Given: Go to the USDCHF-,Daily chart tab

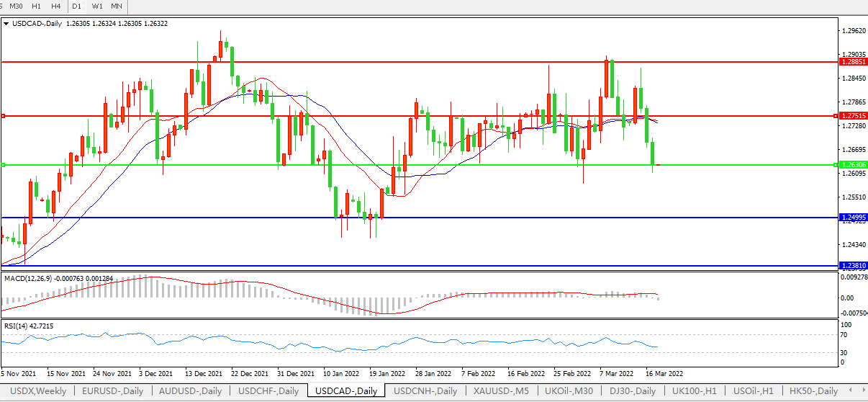Looking at the screenshot, I should pos(268,390).
